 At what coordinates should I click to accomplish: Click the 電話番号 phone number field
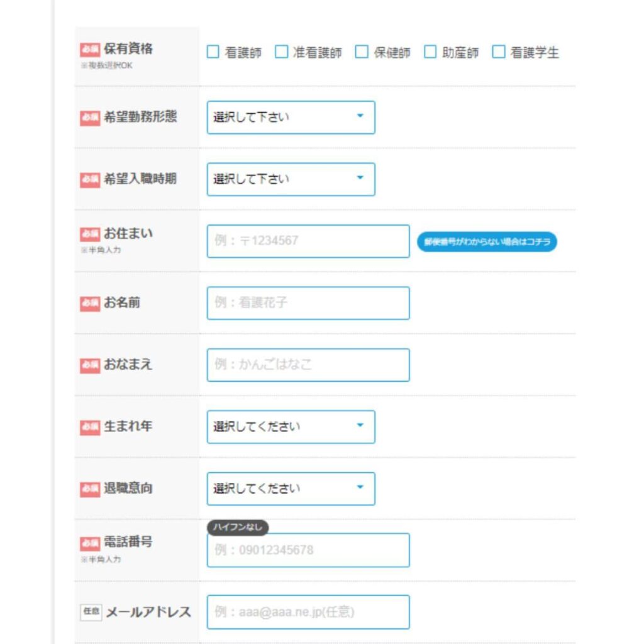pyautogui.click(x=308, y=550)
